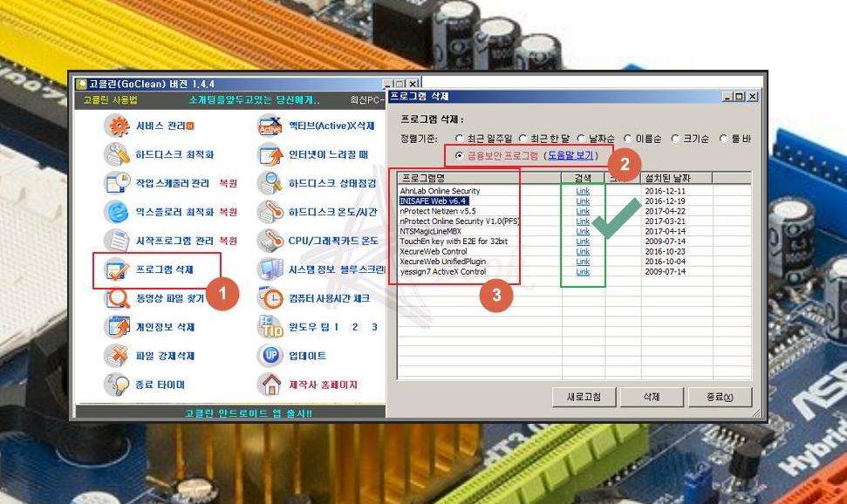Click the 프로그램 삭제 menu label
Viewport: 847px width, 504px height.
(x=164, y=269)
